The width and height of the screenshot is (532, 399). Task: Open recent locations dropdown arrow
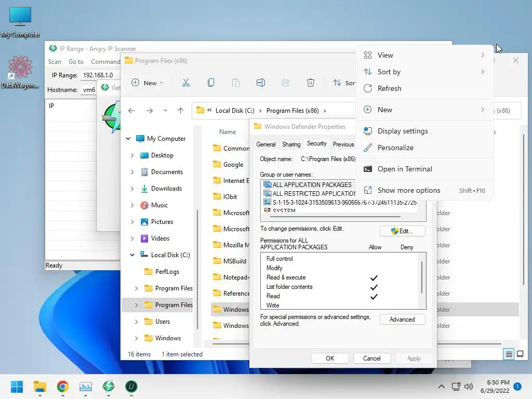tap(165, 111)
